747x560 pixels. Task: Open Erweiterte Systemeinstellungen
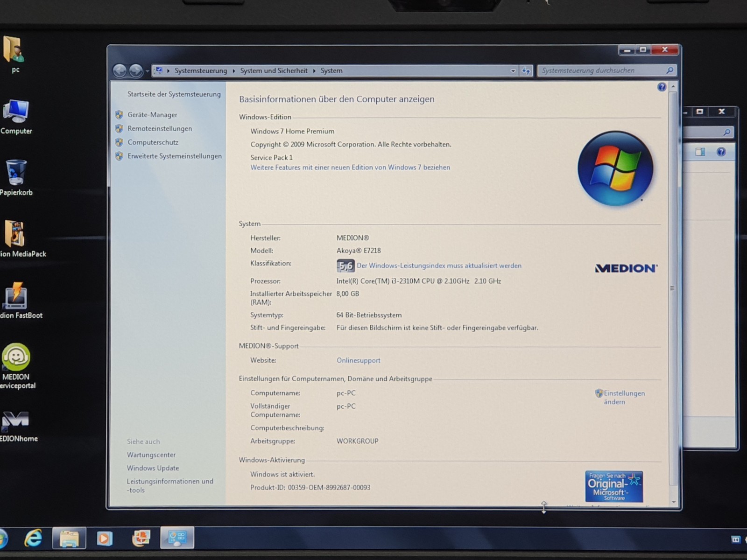point(175,156)
